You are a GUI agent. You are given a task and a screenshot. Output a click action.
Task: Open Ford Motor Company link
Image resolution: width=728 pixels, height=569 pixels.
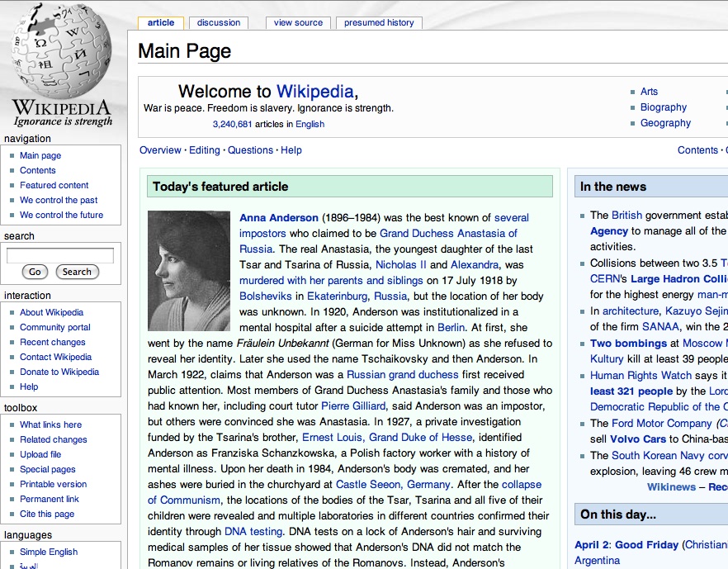662,424
